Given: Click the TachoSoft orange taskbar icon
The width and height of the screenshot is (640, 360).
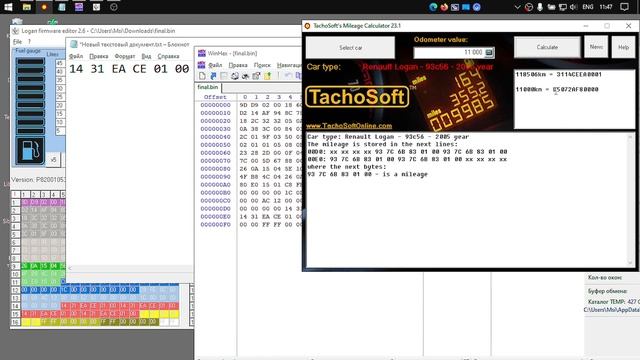Looking at the screenshot, I should pos(44,7).
